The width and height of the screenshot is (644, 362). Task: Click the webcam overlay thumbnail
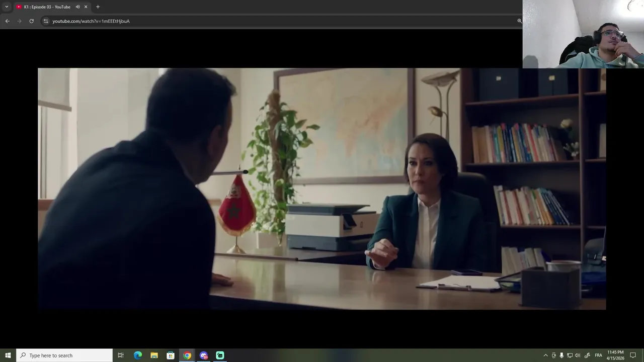583,34
